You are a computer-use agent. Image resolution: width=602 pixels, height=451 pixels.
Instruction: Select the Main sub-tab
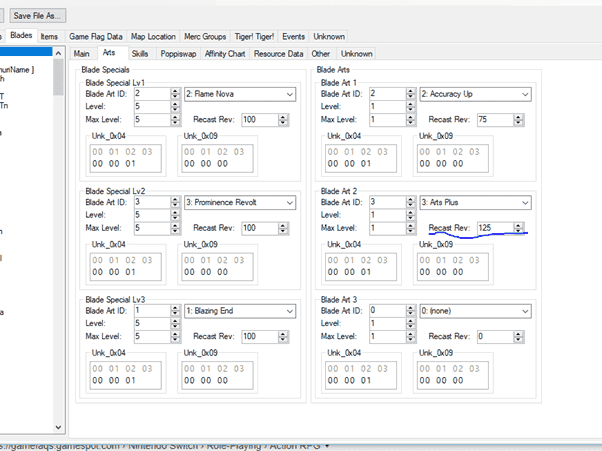pyautogui.click(x=81, y=54)
